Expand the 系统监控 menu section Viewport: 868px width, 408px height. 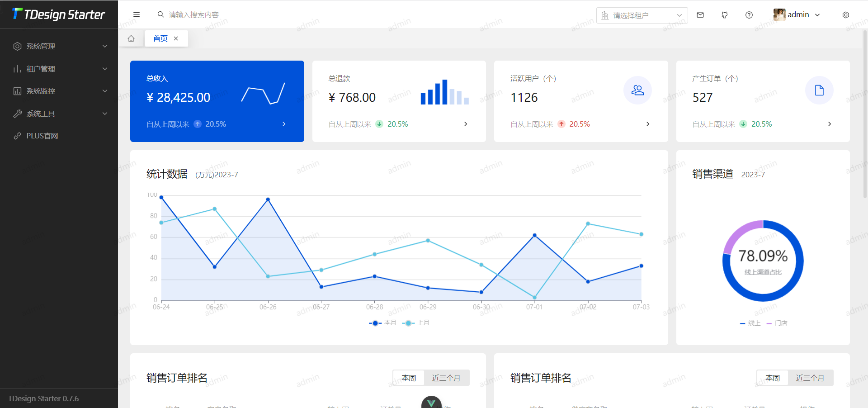point(59,91)
